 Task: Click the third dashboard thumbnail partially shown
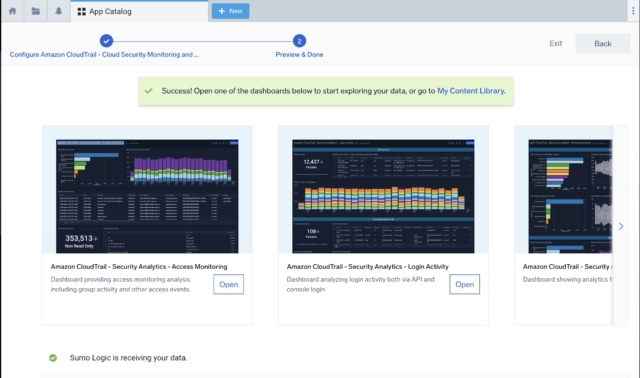[x=570, y=196]
